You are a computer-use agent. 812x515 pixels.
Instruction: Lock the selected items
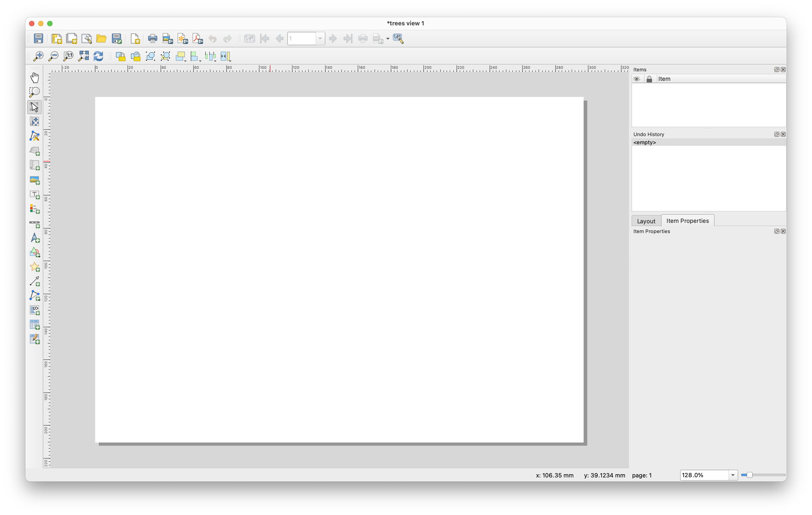point(121,56)
